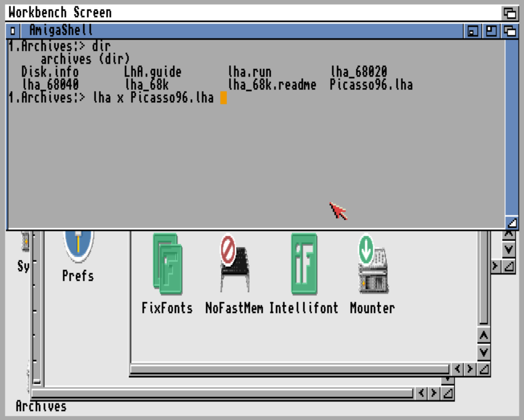524x420 pixels.
Task: Click the AmigaShell title bar
Action: [243, 31]
